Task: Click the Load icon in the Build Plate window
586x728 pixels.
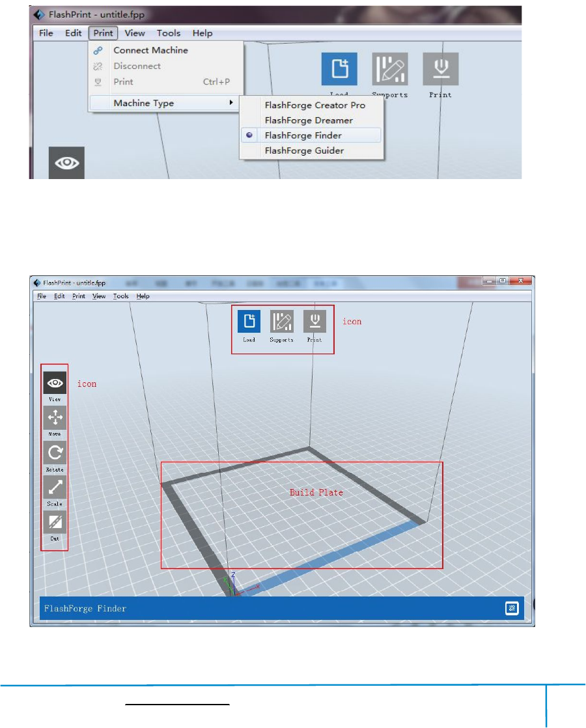Action: [249, 321]
